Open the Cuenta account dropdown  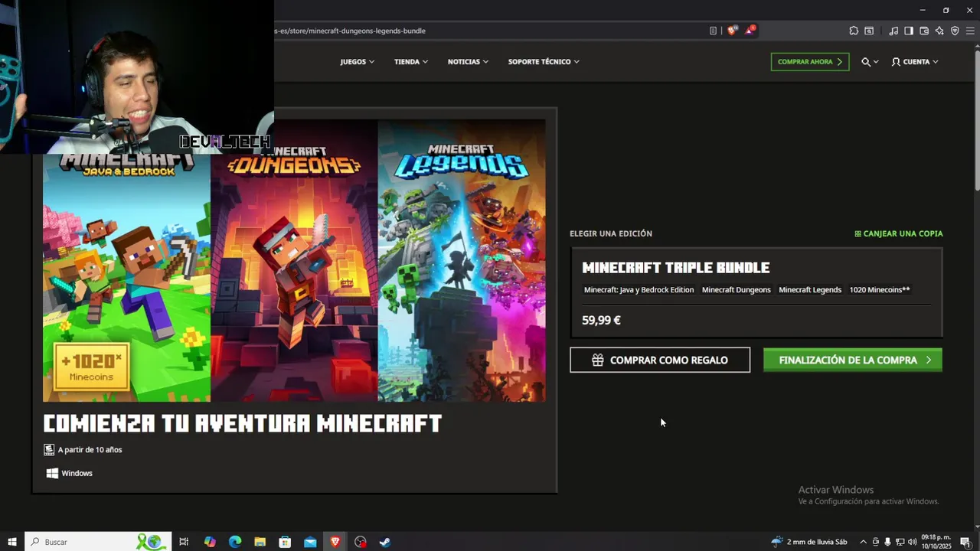(x=915, y=62)
